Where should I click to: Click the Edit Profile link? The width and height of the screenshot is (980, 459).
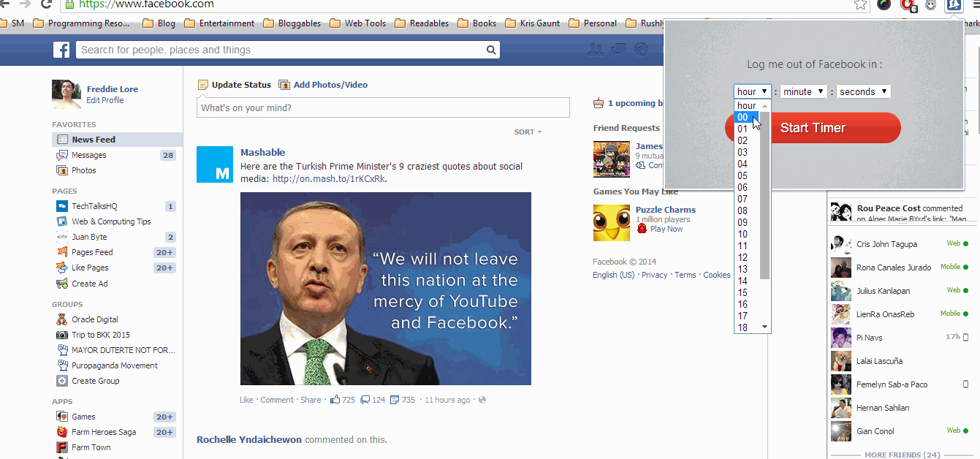pos(105,100)
